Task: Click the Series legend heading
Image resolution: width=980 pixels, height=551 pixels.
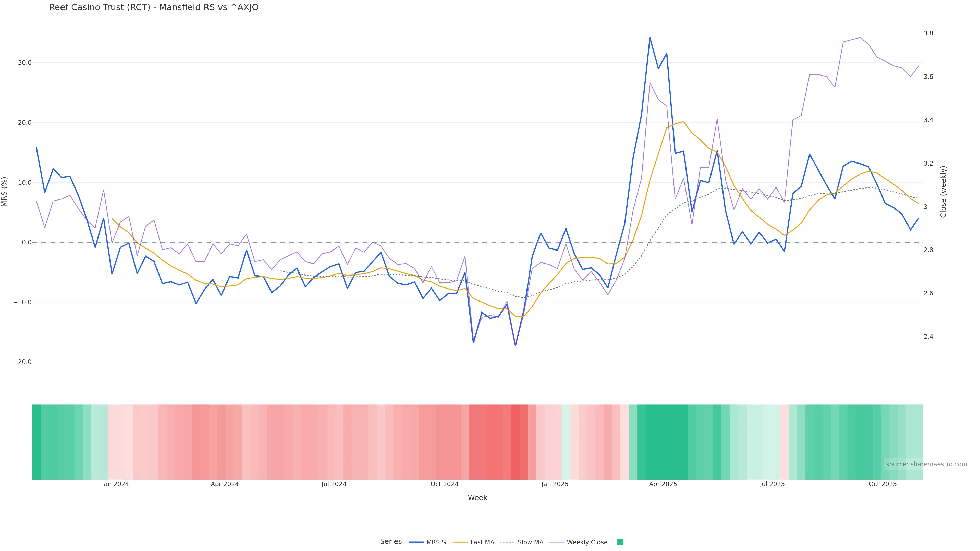Action: 391,542
